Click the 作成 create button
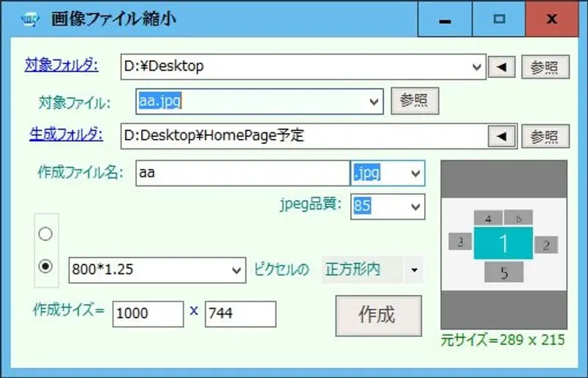The height and width of the screenshot is (378, 588). tap(379, 315)
